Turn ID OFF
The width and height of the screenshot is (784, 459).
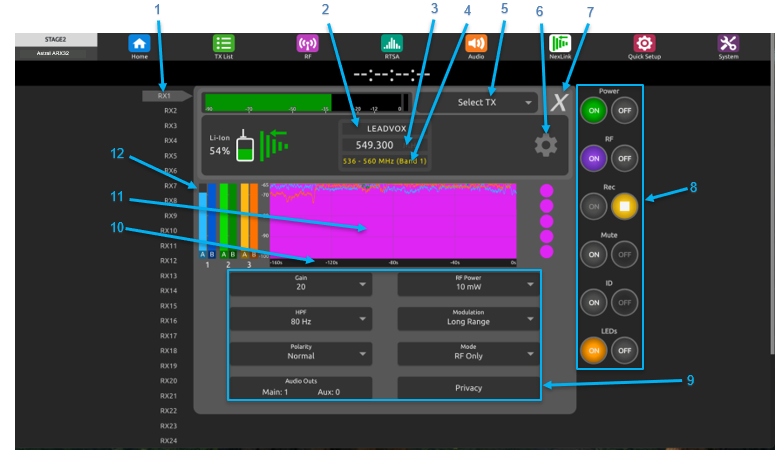pyautogui.click(x=624, y=302)
